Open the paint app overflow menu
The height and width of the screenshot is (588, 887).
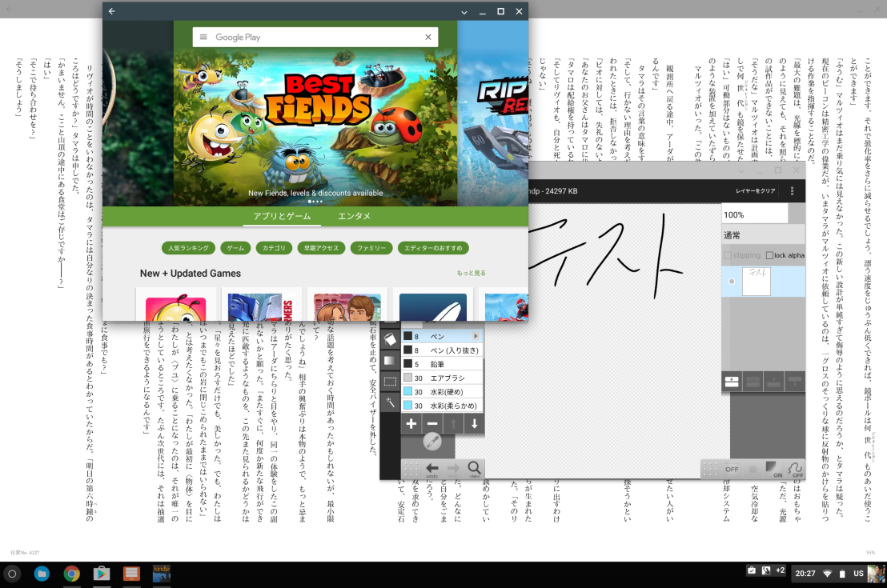(x=792, y=191)
